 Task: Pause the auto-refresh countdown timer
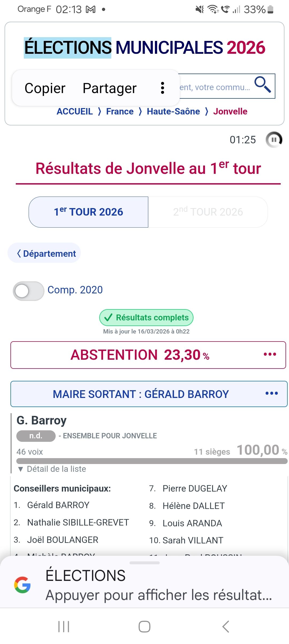274,140
